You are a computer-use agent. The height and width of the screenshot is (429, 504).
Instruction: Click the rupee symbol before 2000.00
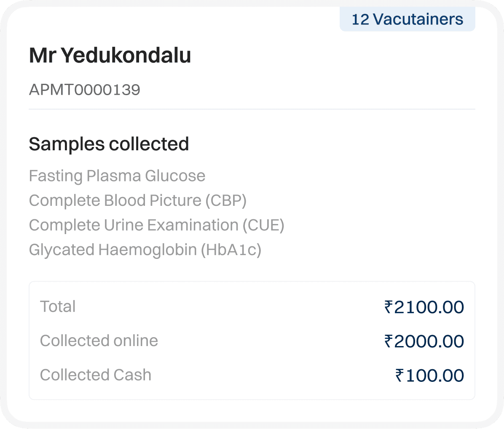pos(389,341)
